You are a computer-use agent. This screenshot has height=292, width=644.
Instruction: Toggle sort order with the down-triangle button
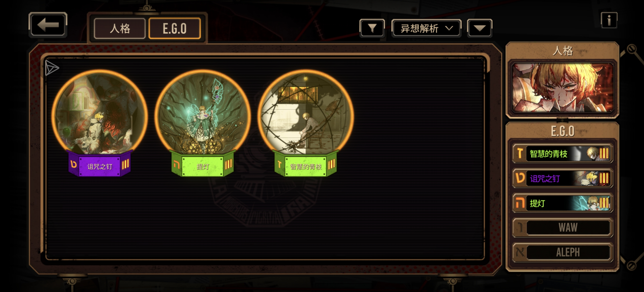tap(480, 28)
